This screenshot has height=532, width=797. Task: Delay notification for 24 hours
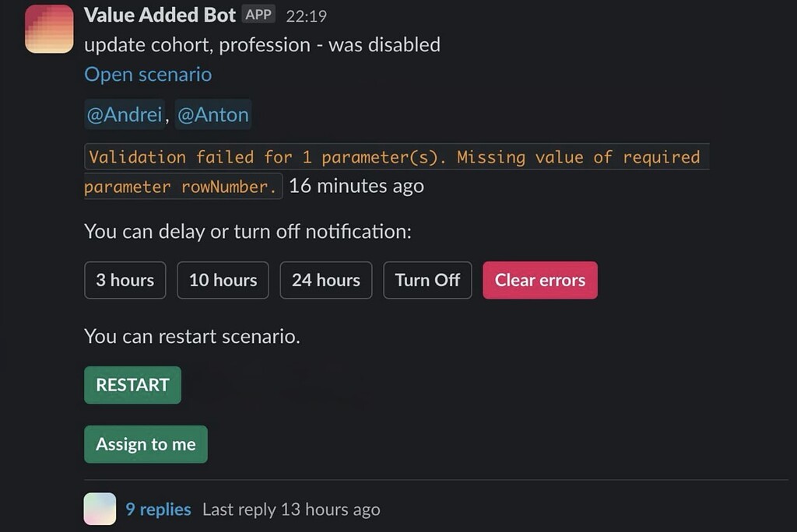point(325,280)
